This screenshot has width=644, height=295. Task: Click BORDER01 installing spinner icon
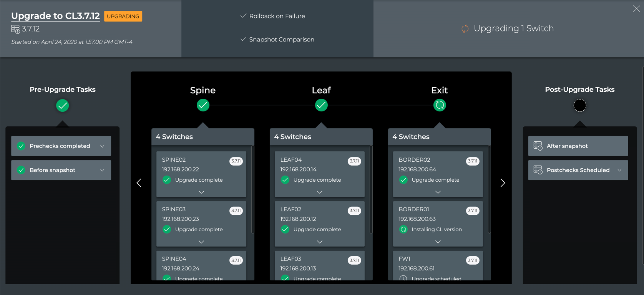pyautogui.click(x=403, y=229)
